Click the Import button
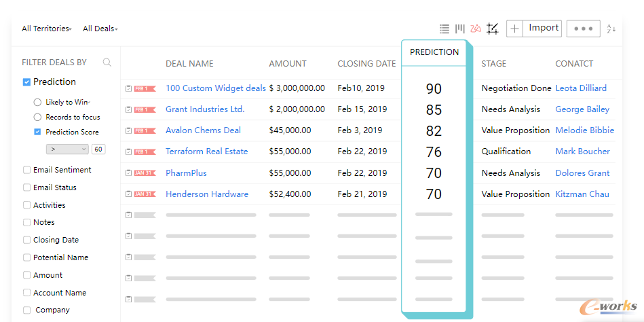 point(544,28)
